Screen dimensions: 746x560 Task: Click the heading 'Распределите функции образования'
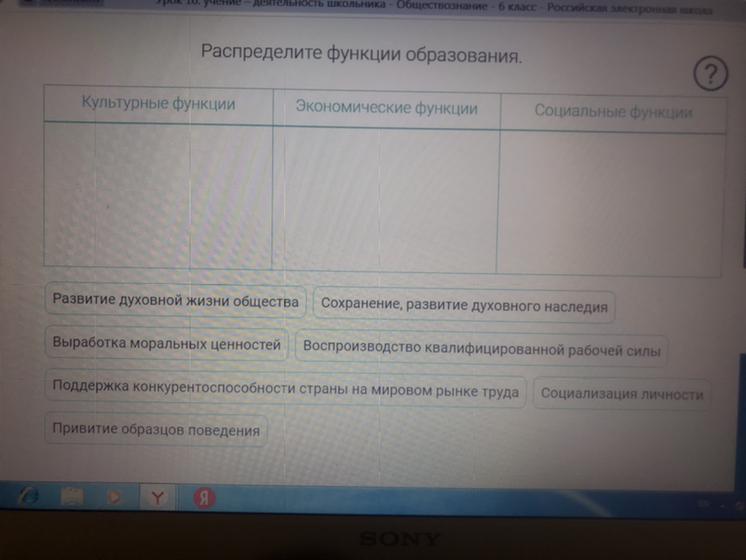[x=362, y=54]
